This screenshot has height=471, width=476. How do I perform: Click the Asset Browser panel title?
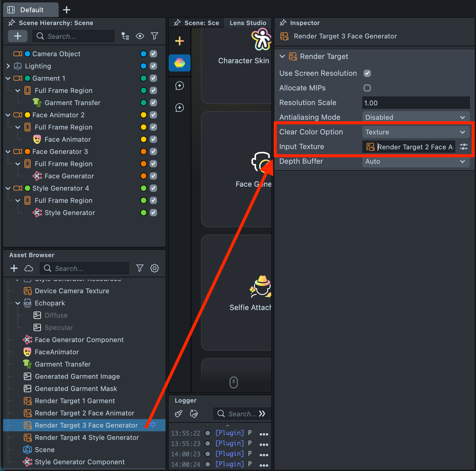32,255
